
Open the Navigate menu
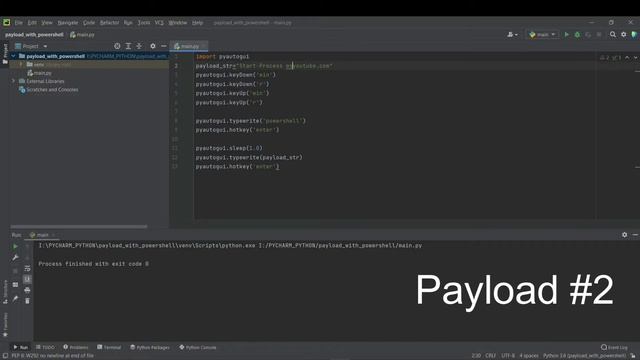68,23
